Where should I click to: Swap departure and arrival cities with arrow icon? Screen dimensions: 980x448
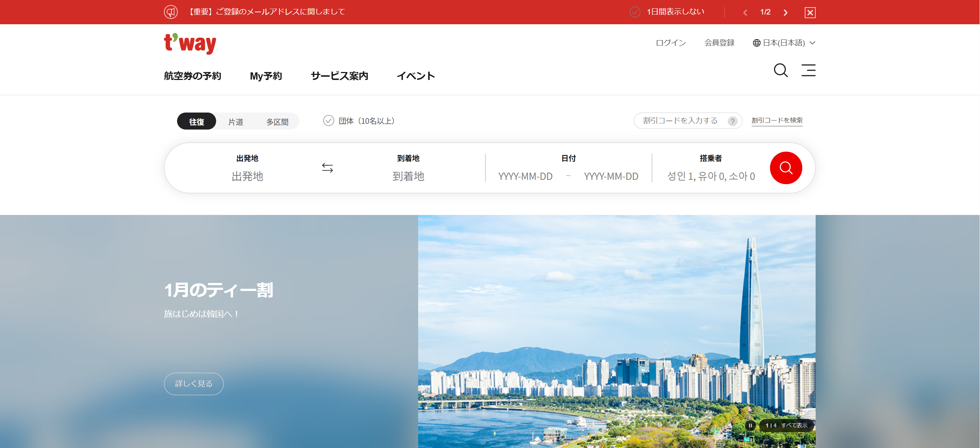point(327,168)
